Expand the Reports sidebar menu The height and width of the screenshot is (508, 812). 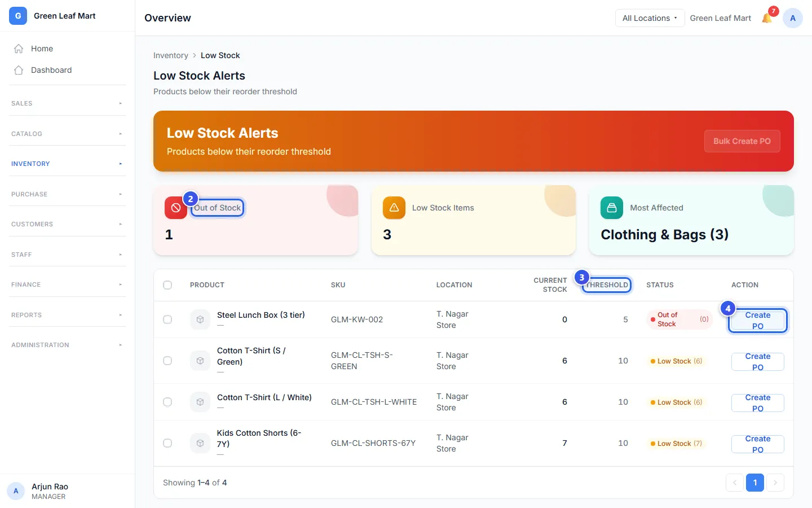tap(67, 315)
